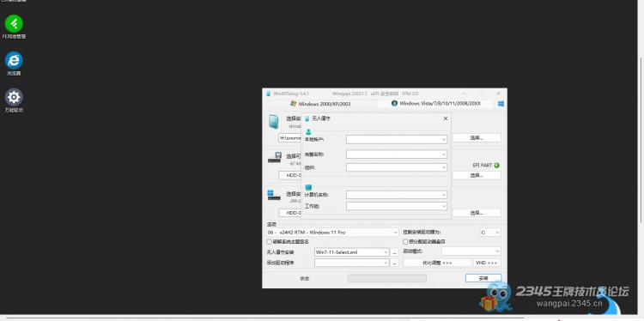The width and height of the screenshot is (644, 321).
Task: Close the 无人值守 dialog
Action: click(445, 118)
